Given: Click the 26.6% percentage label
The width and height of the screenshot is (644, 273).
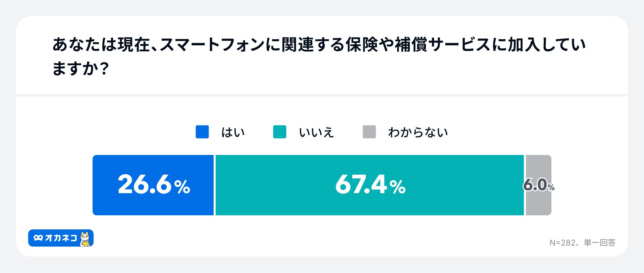Looking at the screenshot, I should pos(154,185).
